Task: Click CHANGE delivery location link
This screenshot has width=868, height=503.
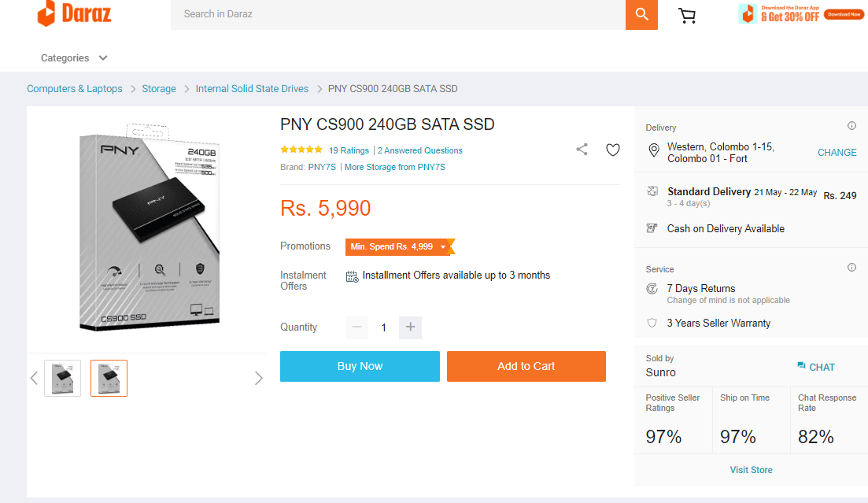Action: point(837,153)
